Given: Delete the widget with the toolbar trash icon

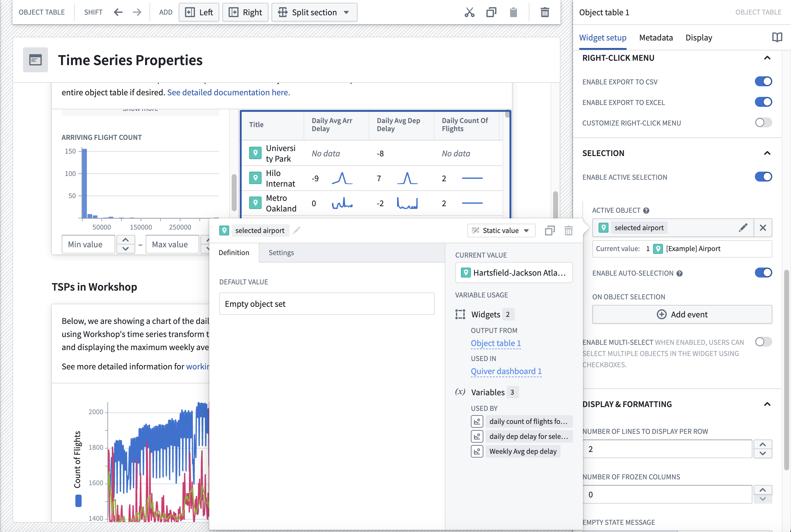Looking at the screenshot, I should pos(545,12).
